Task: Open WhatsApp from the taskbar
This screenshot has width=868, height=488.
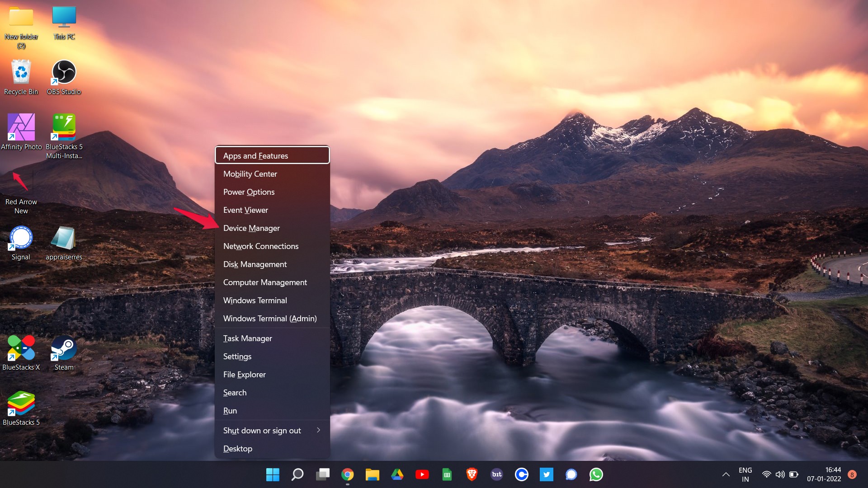Action: point(596,474)
